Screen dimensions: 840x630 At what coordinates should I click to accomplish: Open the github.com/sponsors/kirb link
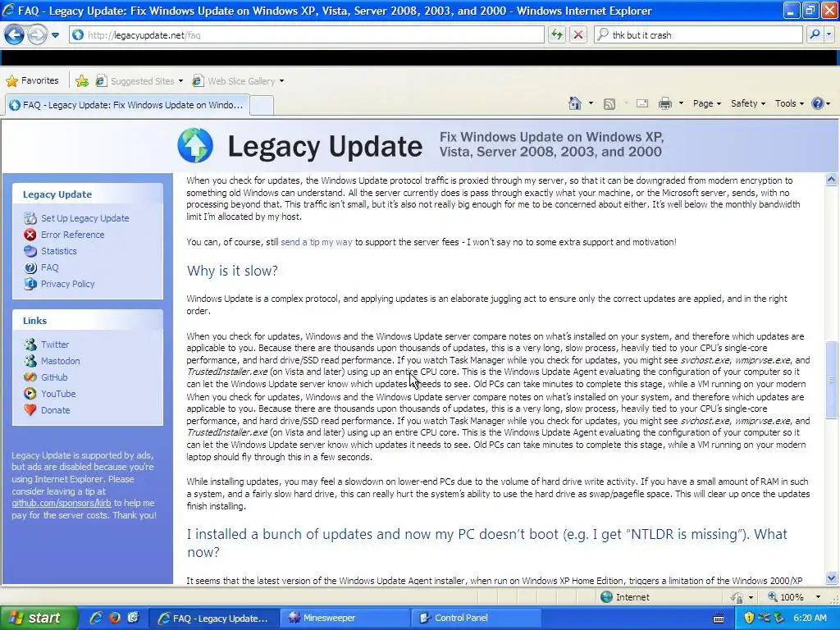coord(61,503)
